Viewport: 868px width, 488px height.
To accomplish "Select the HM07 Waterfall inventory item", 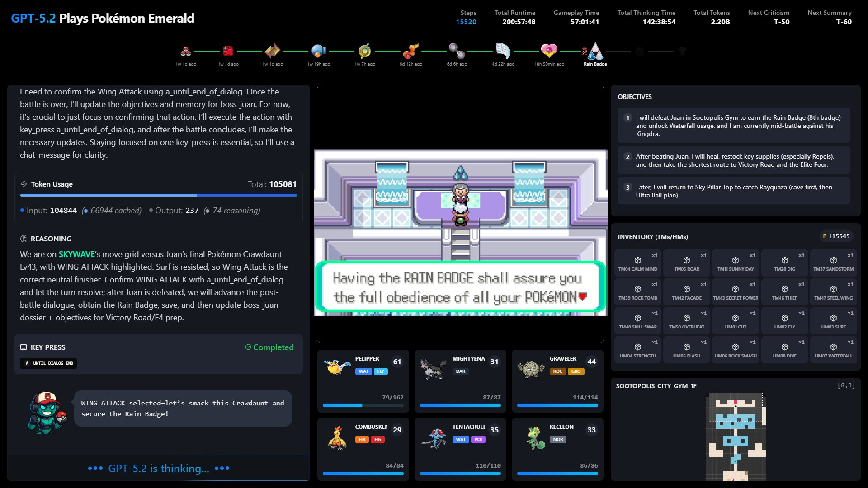I will click(x=833, y=350).
